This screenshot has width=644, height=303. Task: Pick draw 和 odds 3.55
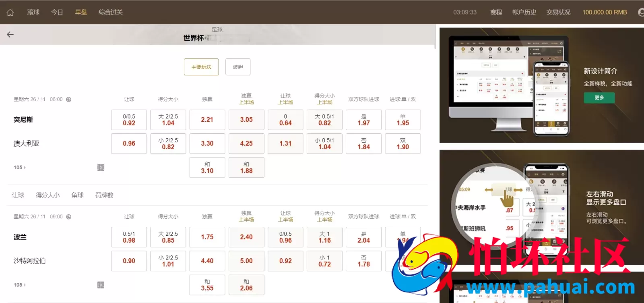[x=207, y=285]
